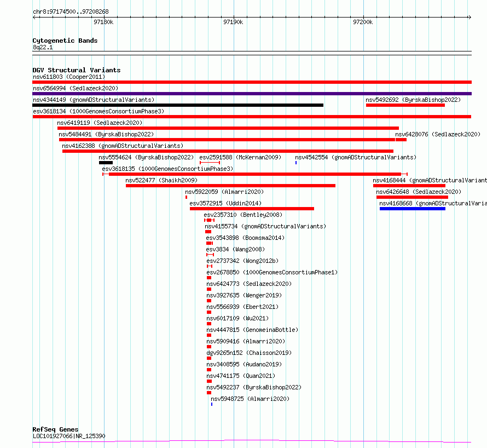The image size is (487, 448).
Task: Click the 8q22.1 band label
Action: tap(43, 47)
